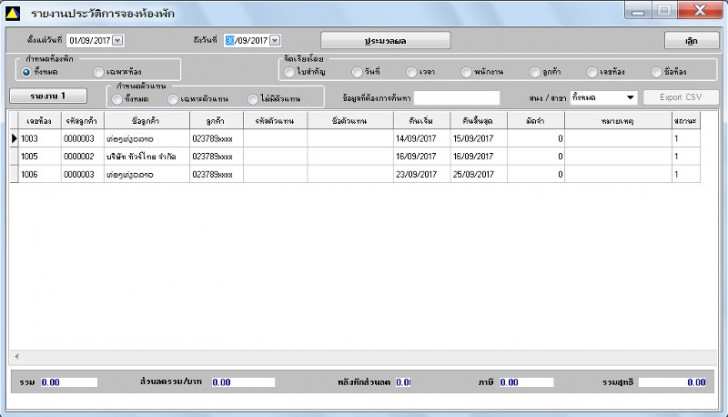The height and width of the screenshot is (417, 728).
Task: Sort by ชื่อห้อง (room name) radio option
Action: (656, 72)
